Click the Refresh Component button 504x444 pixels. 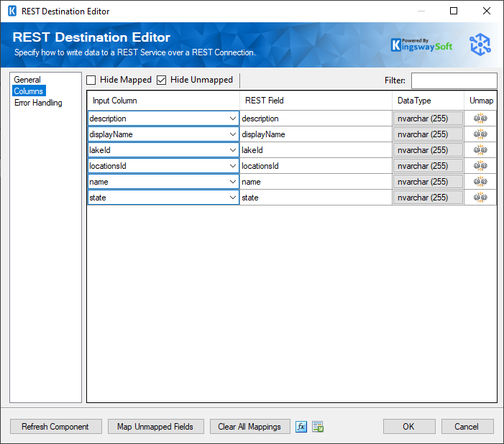[x=56, y=426]
